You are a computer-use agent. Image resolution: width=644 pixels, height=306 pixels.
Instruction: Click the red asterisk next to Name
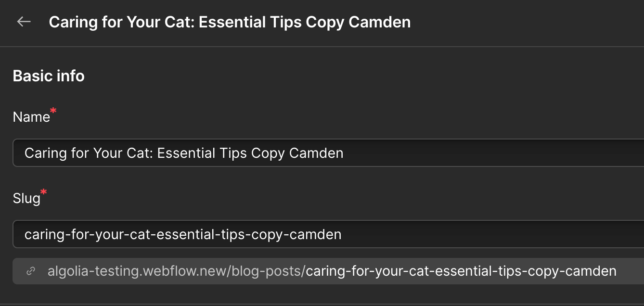(53, 112)
